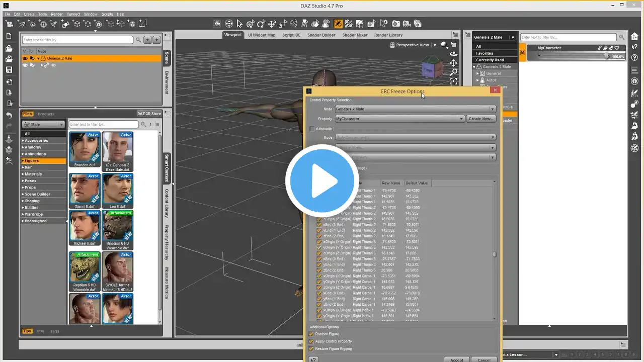Click the large video play button
Image resolution: width=644 pixels, height=362 pixels.
322,181
